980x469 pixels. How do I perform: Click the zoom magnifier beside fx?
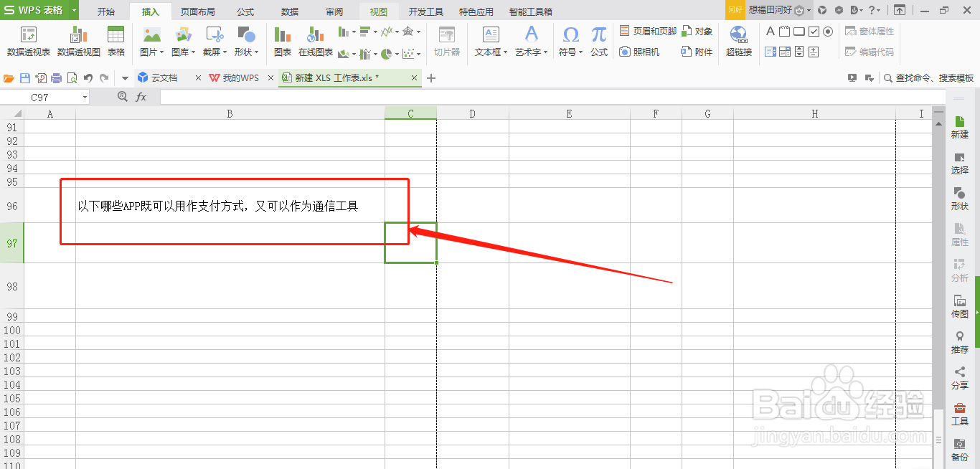pos(122,97)
